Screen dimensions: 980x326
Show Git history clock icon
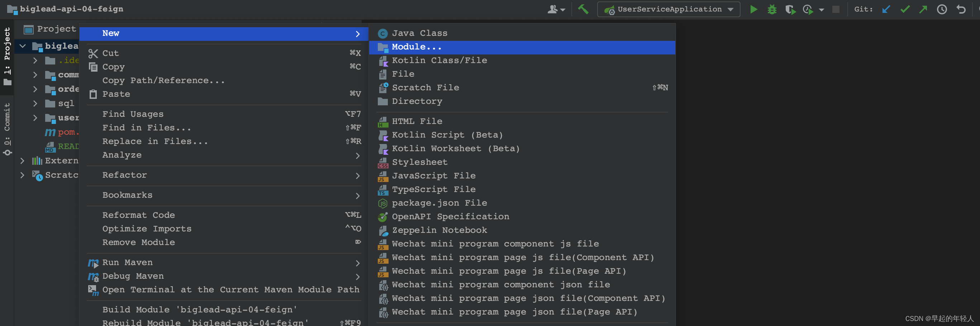[942, 9]
